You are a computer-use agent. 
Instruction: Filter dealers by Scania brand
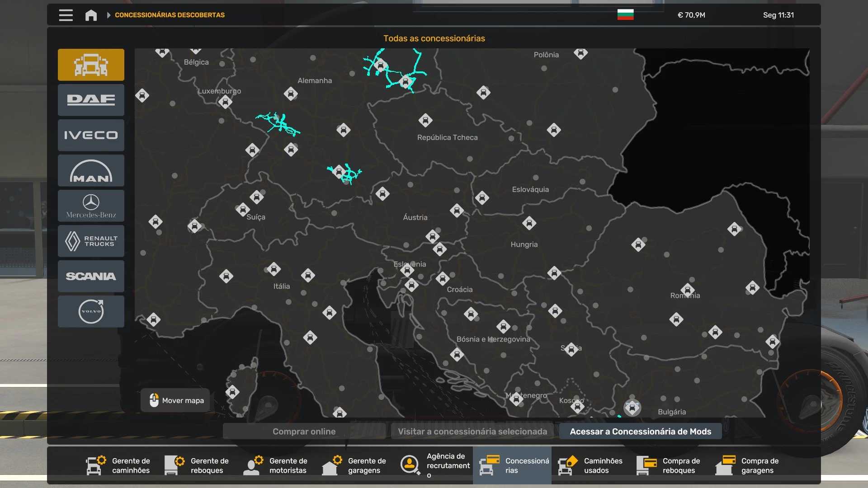[x=91, y=276]
